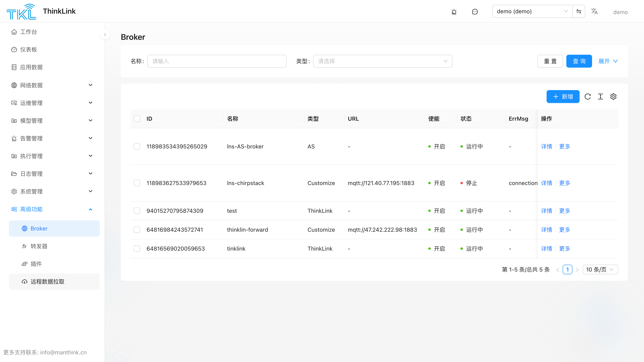Click the icon beside 模型管理
The image size is (644, 362).
click(x=14, y=121)
